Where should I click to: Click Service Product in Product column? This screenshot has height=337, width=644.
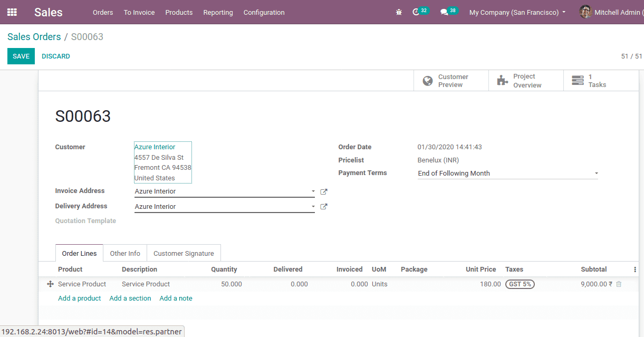click(x=82, y=284)
